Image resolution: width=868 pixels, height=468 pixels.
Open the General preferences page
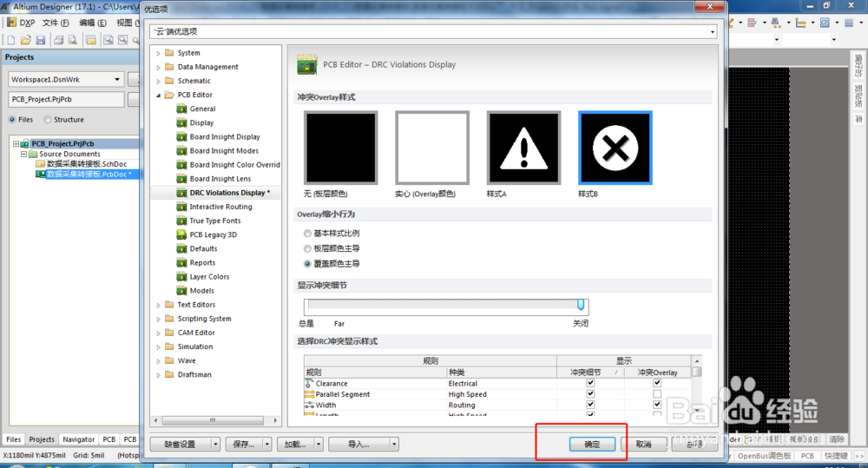pyautogui.click(x=202, y=109)
